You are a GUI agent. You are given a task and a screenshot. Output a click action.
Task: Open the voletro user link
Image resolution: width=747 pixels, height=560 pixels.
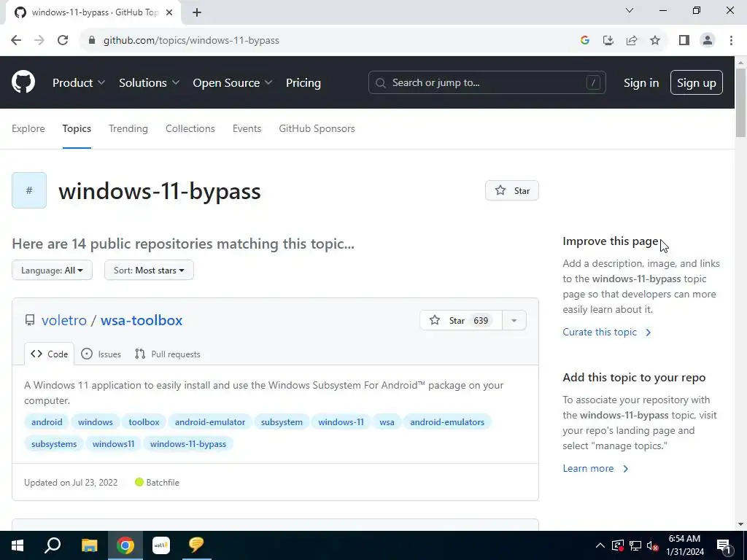64,320
